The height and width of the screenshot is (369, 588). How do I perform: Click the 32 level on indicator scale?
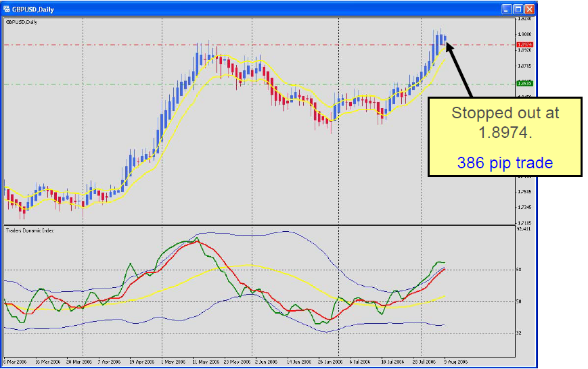519,333
